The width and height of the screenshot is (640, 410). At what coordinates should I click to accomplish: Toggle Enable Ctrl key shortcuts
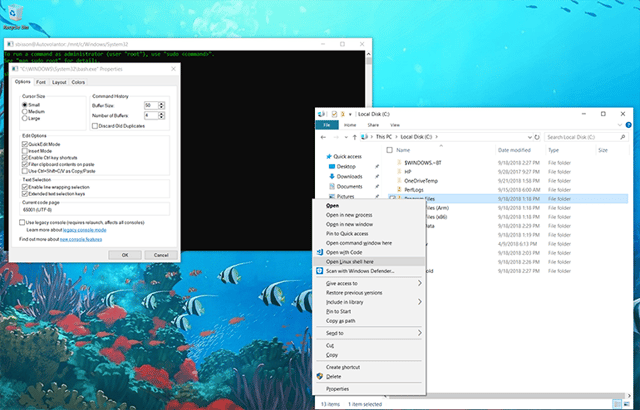pyautogui.click(x=25, y=157)
